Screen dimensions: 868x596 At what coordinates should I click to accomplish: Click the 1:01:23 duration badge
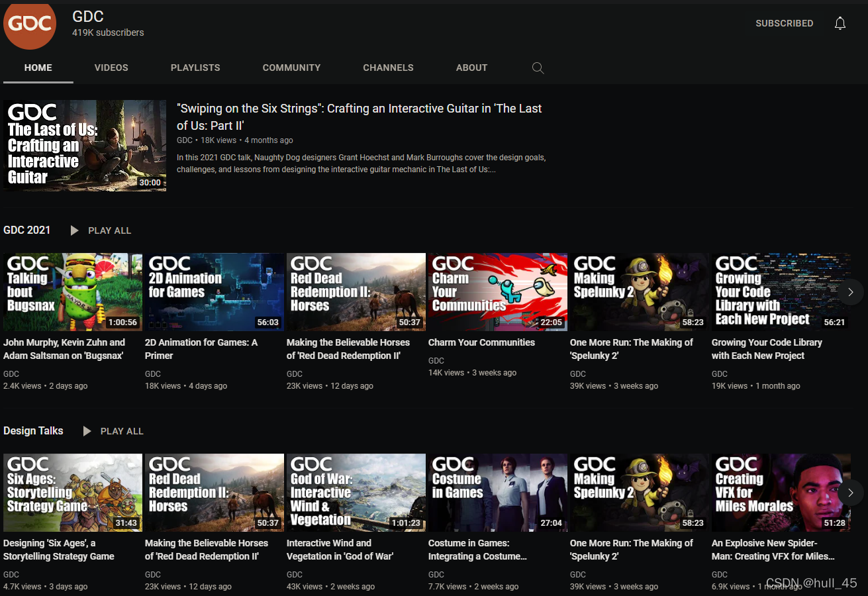[x=406, y=523]
